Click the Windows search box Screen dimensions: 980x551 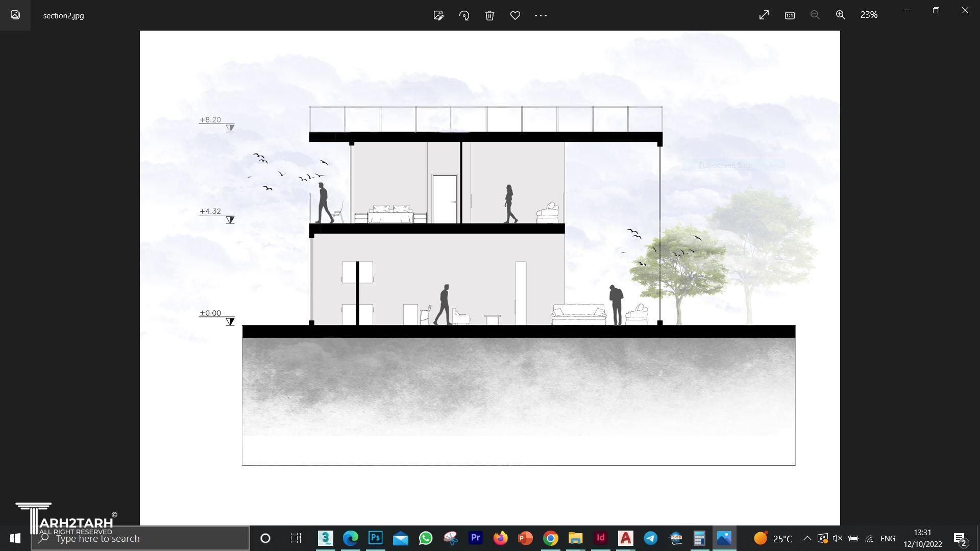pyautogui.click(x=140, y=538)
